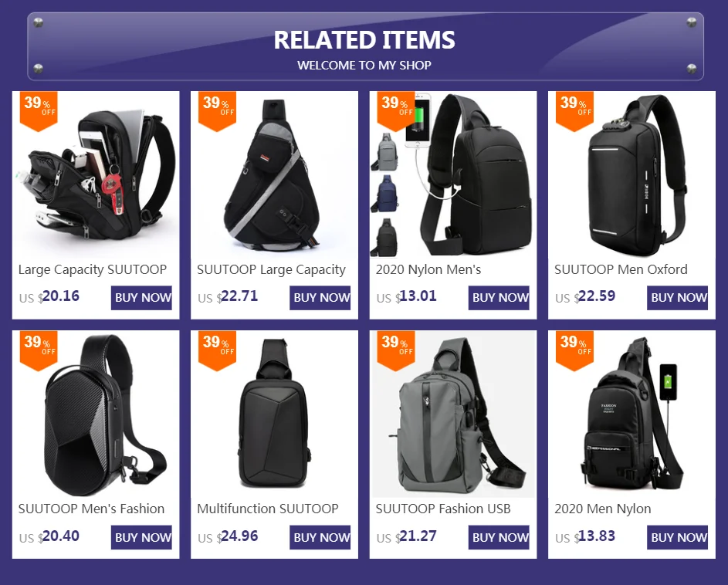Click the 39% OFF badge on the Large Capacity SUUTOOP bag
The width and height of the screenshot is (728, 585).
[x=39, y=110]
